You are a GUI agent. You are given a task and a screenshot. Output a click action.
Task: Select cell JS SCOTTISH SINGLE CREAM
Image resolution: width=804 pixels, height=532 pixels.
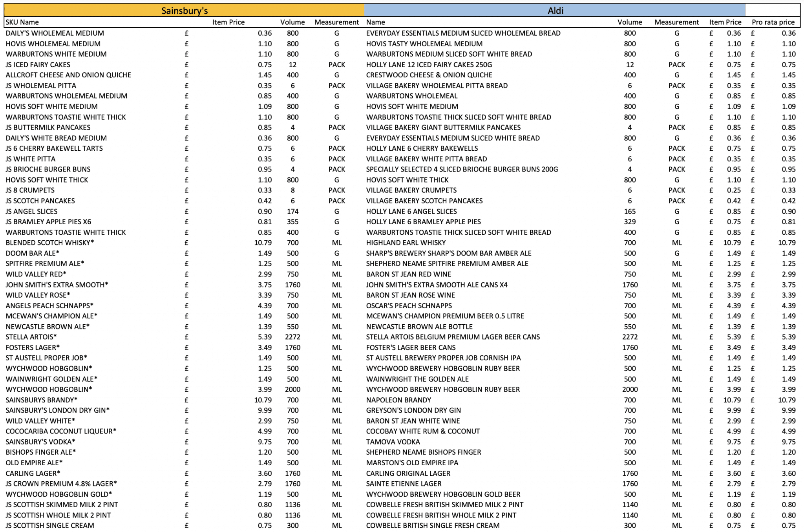(50, 526)
